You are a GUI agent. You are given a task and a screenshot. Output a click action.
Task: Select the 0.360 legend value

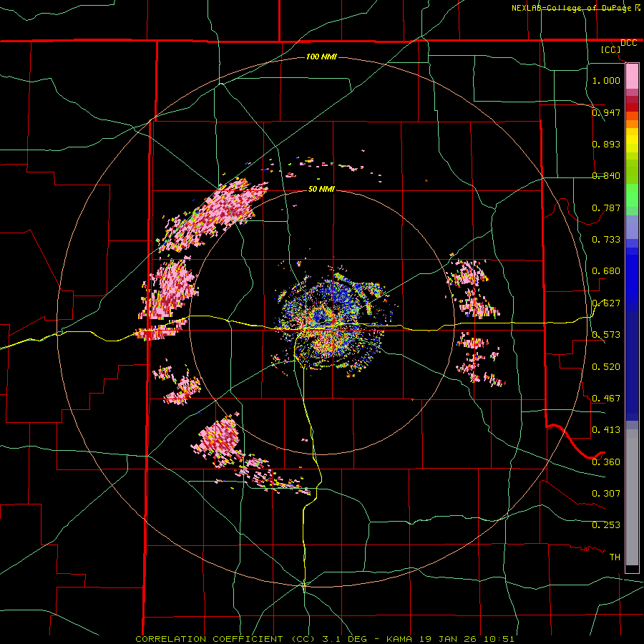[606, 462]
